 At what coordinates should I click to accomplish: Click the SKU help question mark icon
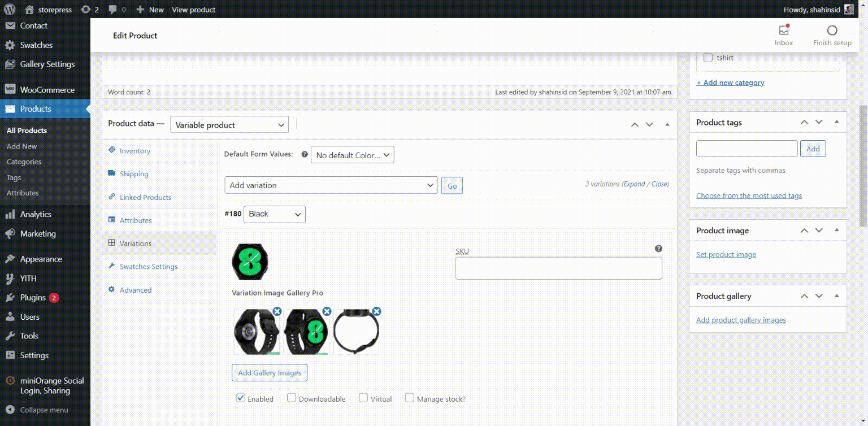coord(658,249)
